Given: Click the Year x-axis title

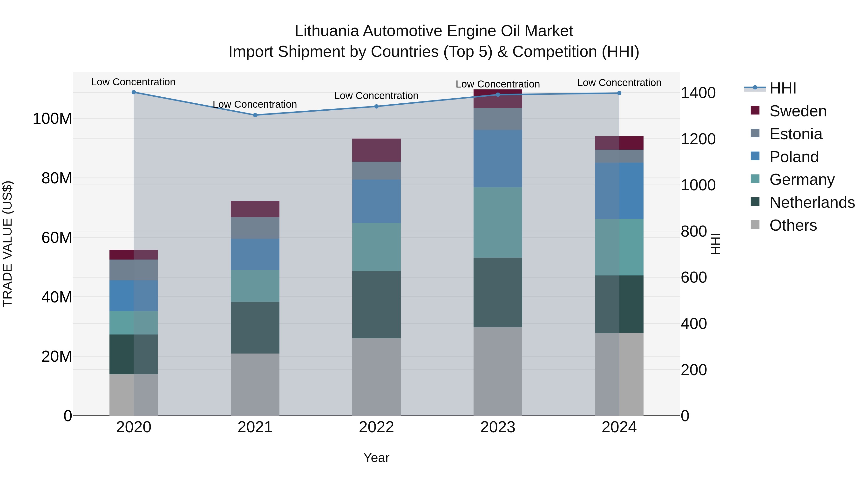Looking at the screenshot, I should coord(376,458).
